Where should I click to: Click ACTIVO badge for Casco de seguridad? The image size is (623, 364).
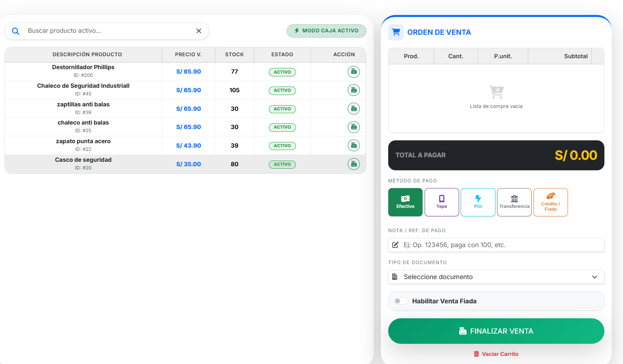[x=282, y=164]
